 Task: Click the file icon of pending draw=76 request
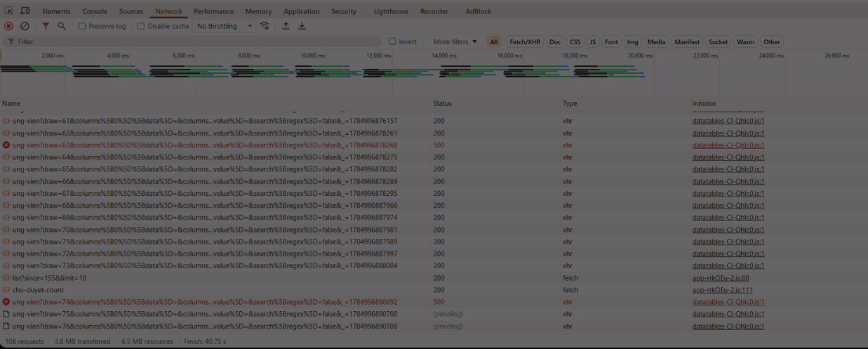6,326
